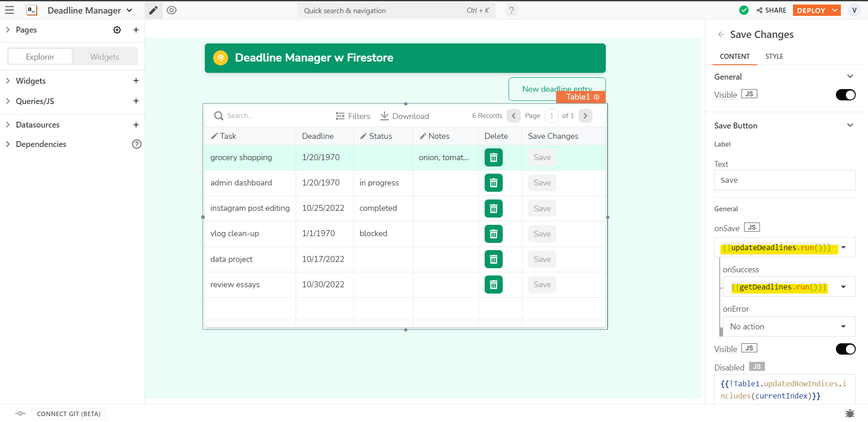Click the Pages settings gear icon
868x422 pixels.
pos(117,30)
